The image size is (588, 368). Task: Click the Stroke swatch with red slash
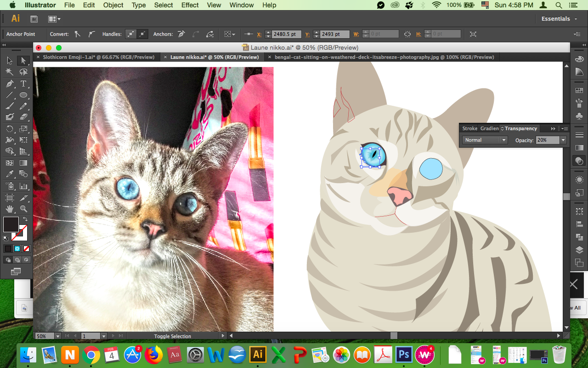click(20, 233)
